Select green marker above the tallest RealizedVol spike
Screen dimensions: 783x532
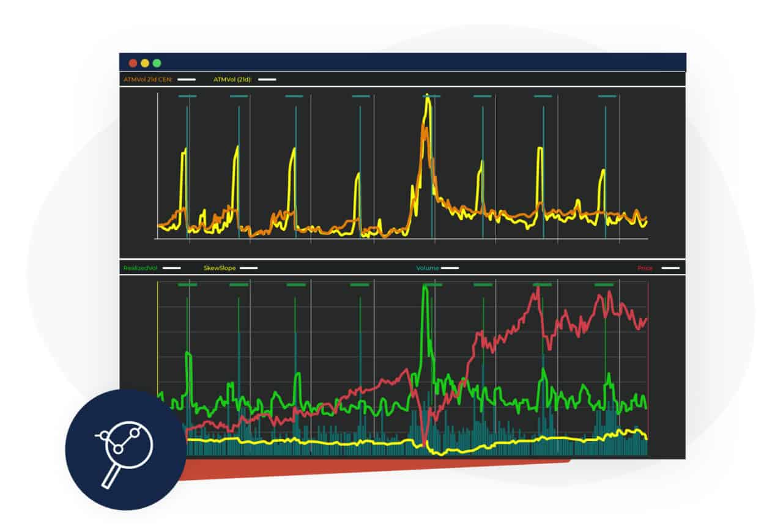pos(432,284)
